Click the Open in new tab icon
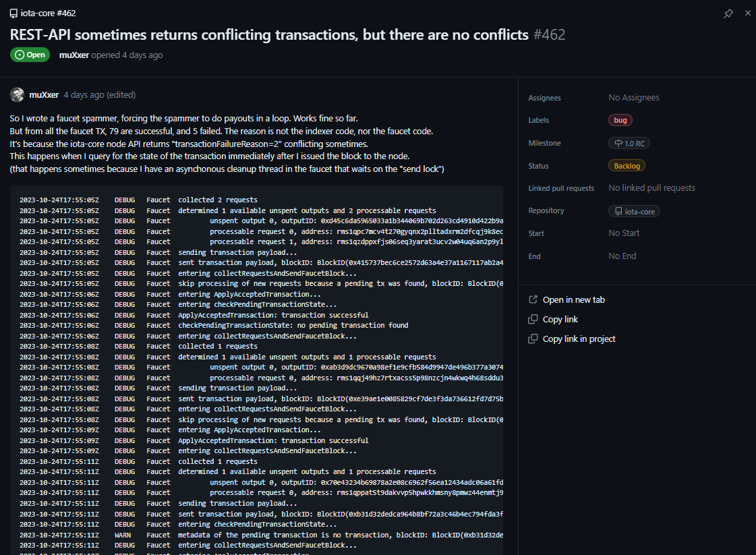The height and width of the screenshot is (555, 756). click(533, 299)
